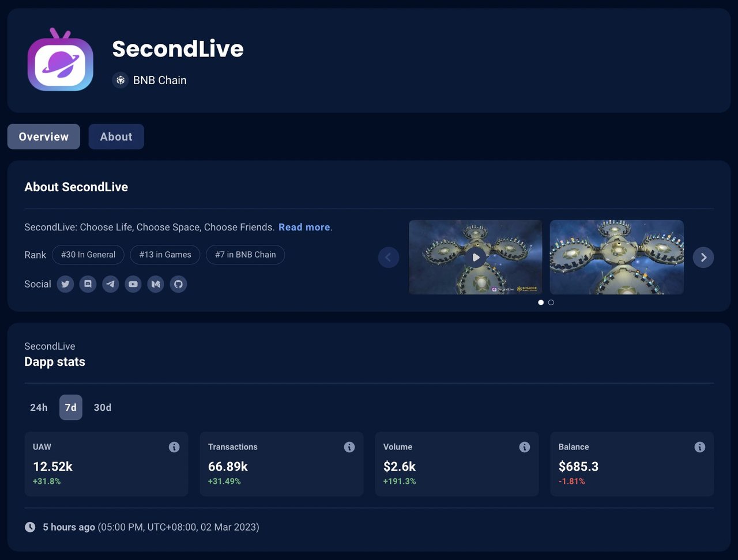Screen dimensions: 738x560
Task: Click the +191.3% volume change
Action: 400,481
